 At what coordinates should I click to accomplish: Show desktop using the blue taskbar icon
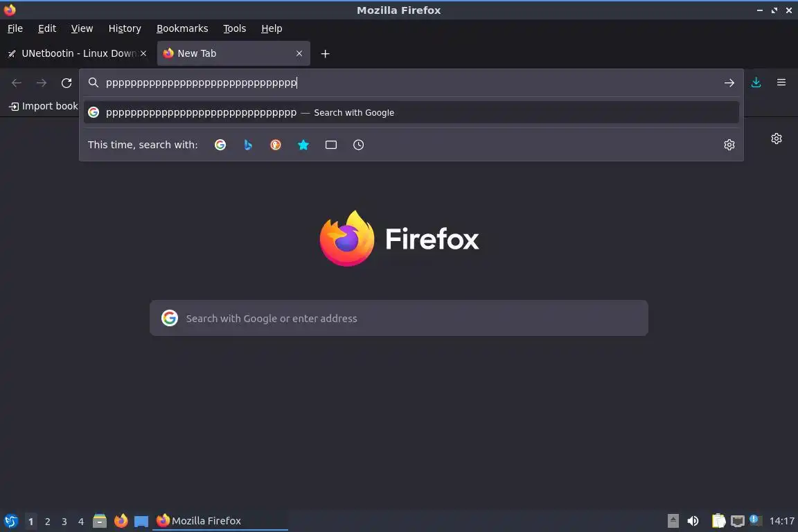point(141,521)
